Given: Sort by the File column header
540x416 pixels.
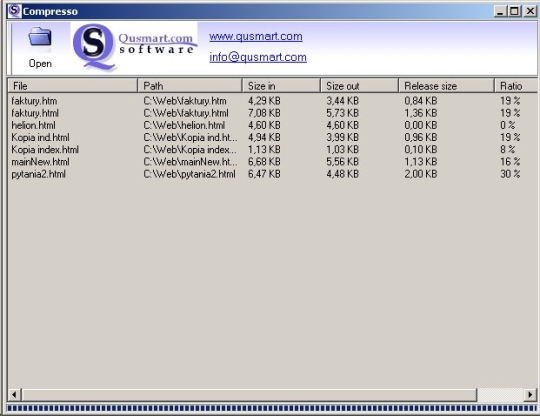Looking at the screenshot, I should tap(72, 86).
